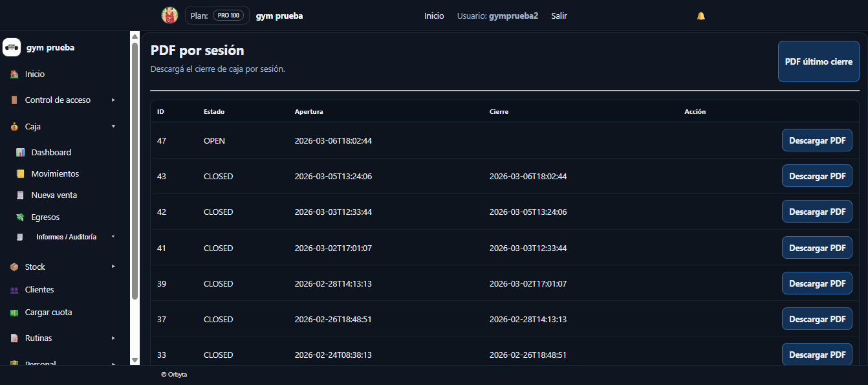Collapse the Caja submenu arrow
Screen dimensions: 868x385
113,127
